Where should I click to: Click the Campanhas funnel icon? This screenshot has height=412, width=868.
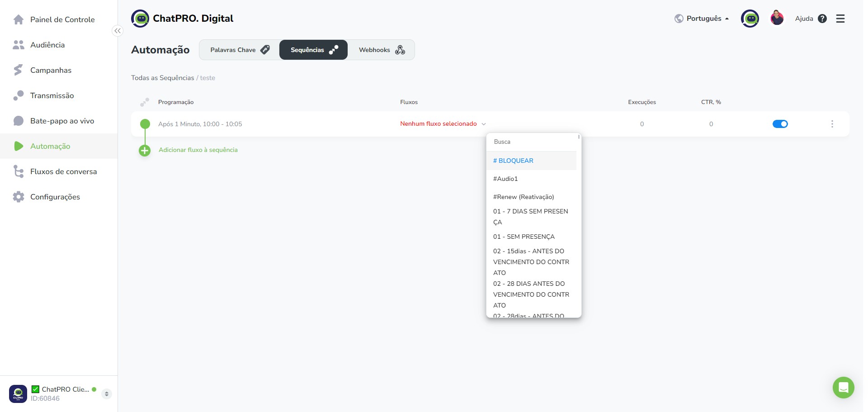coord(19,70)
